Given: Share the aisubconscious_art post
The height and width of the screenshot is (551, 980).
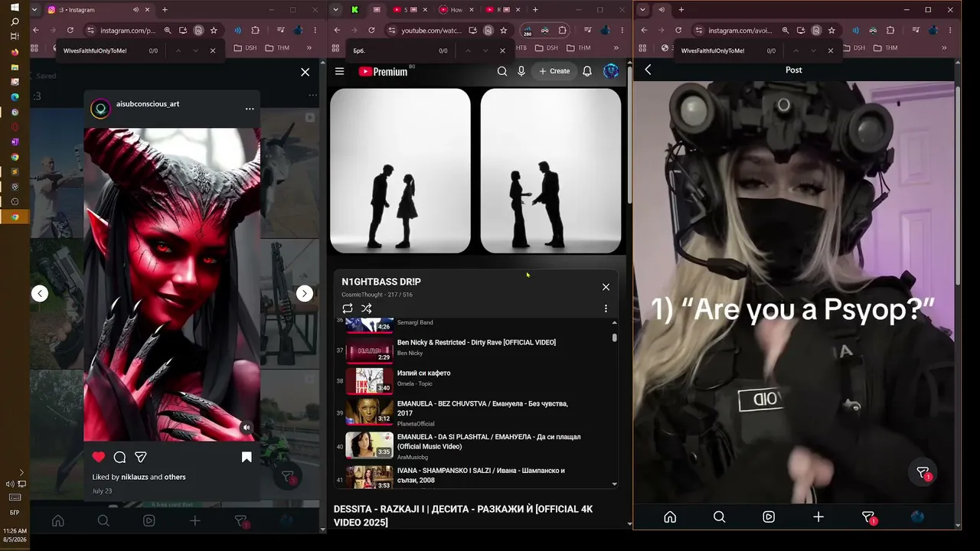Looking at the screenshot, I should [x=141, y=457].
